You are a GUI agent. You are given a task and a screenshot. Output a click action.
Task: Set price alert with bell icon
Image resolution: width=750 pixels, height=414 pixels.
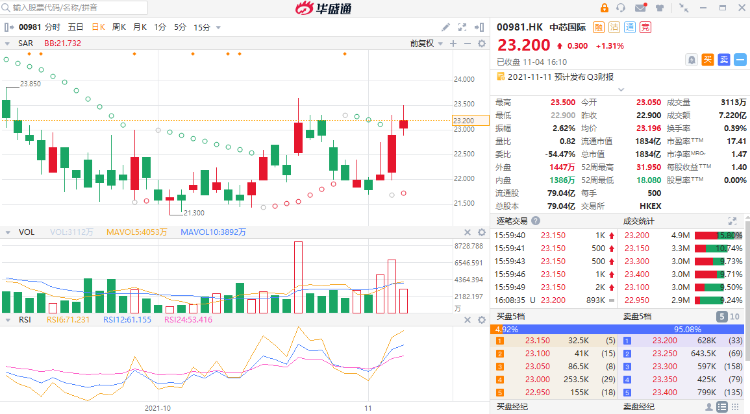692,60
